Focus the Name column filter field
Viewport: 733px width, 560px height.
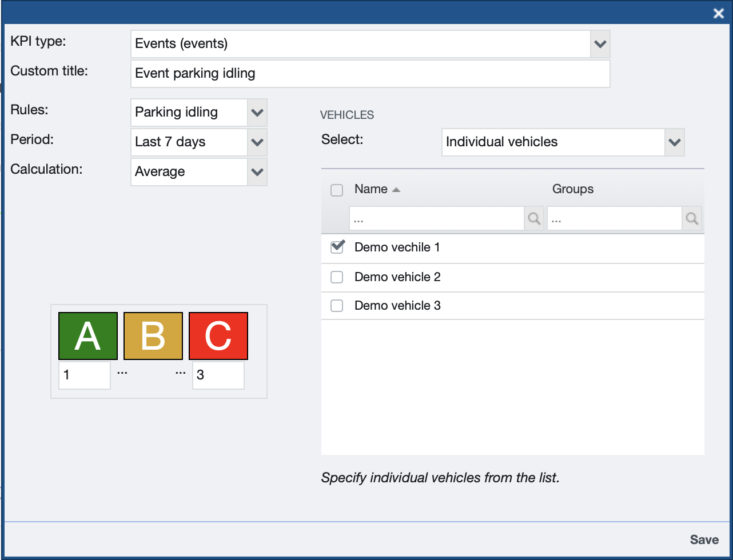tap(437, 218)
